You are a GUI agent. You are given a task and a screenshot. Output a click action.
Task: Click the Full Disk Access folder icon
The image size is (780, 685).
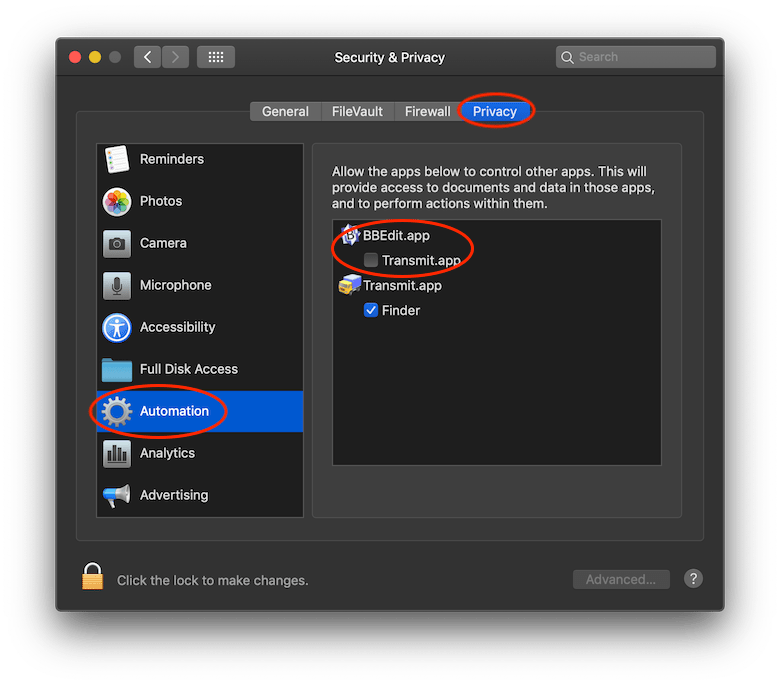117,369
